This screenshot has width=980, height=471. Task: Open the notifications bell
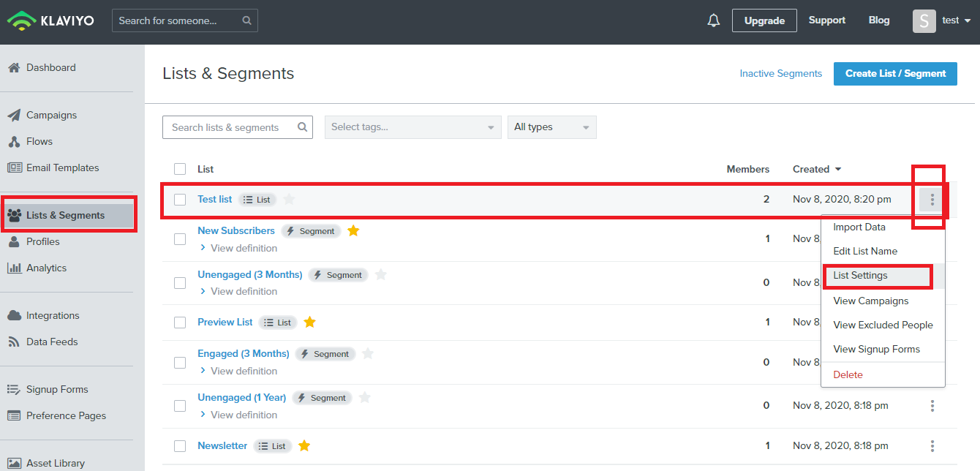pyautogui.click(x=714, y=20)
